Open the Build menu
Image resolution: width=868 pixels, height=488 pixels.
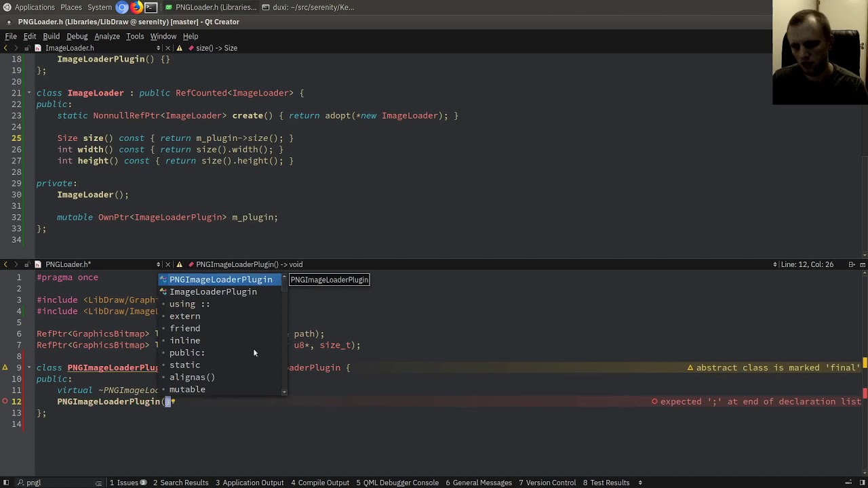52,37
